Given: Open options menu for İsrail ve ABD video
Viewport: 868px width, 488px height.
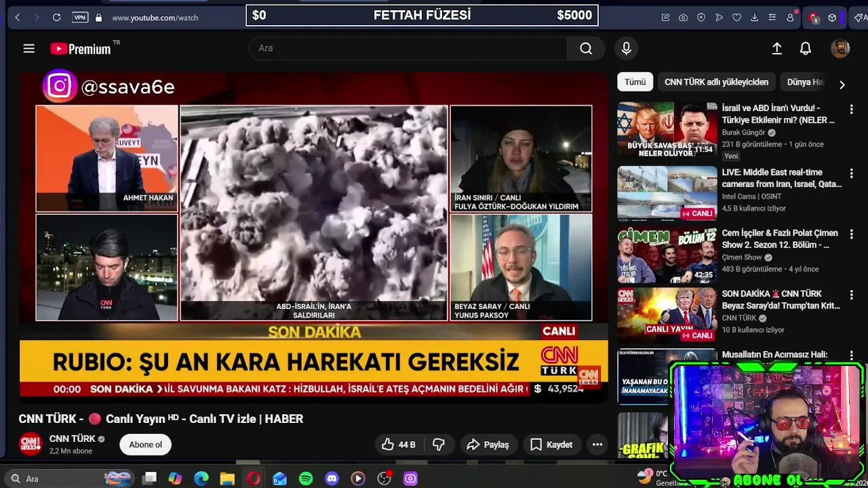Looking at the screenshot, I should pyautogui.click(x=852, y=109).
